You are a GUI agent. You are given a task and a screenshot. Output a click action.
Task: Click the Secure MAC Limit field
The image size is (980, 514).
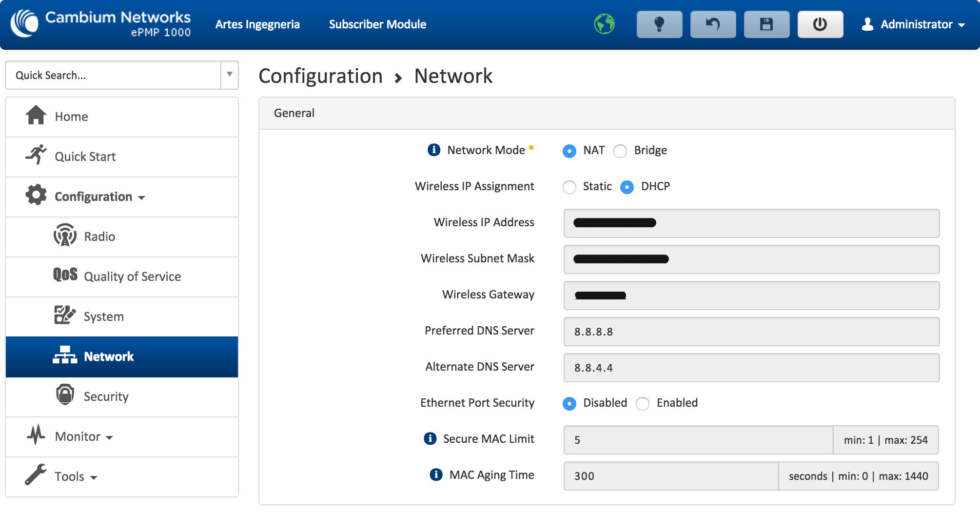pyautogui.click(x=698, y=440)
